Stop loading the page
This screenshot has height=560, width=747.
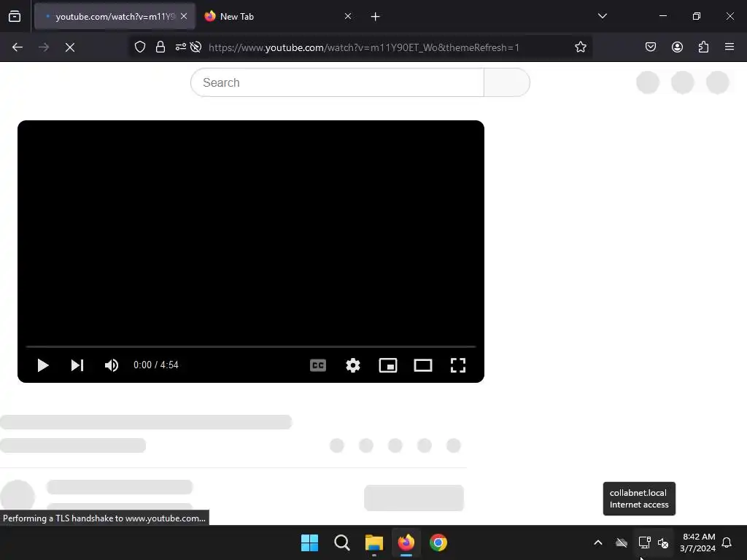[x=70, y=47]
